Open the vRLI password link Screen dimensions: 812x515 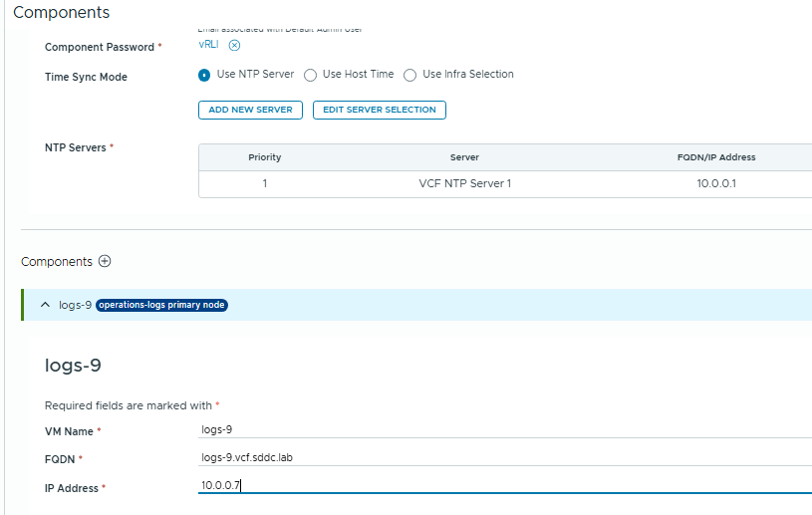pos(208,45)
